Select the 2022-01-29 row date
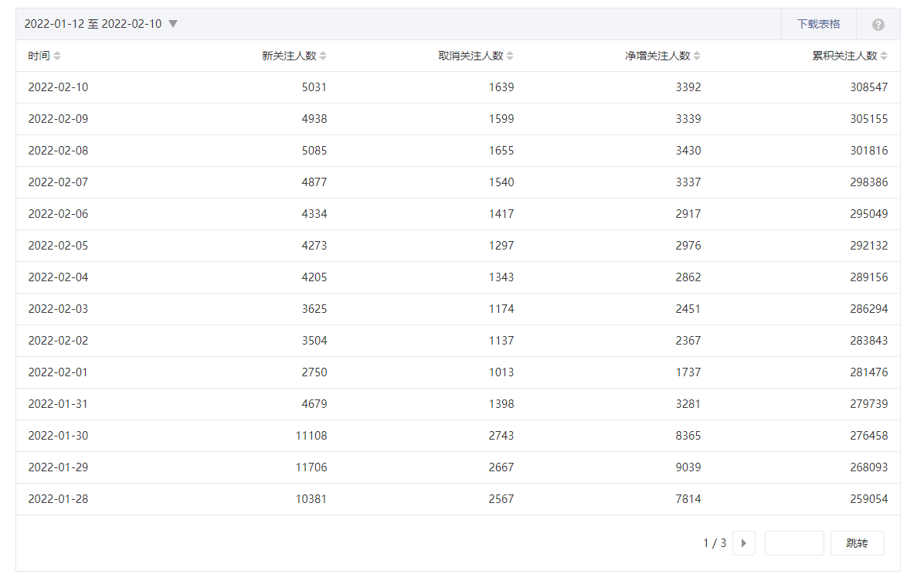Viewport: 924px width, 581px height. pos(58,467)
